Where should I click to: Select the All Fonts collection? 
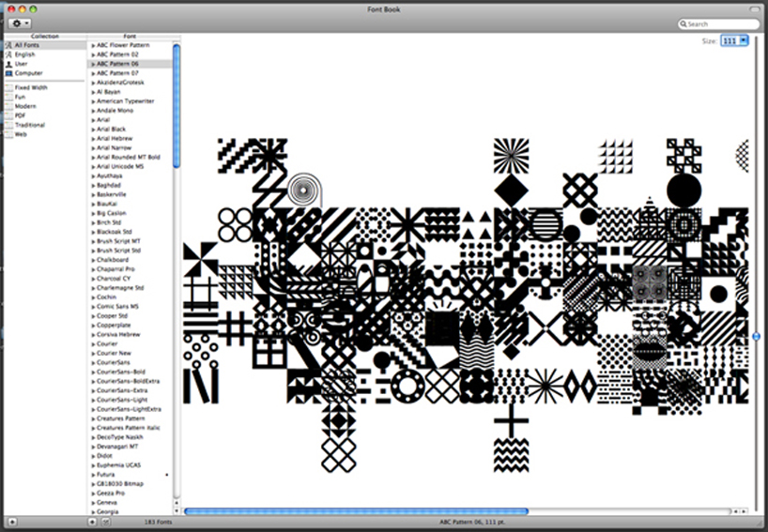(26, 45)
